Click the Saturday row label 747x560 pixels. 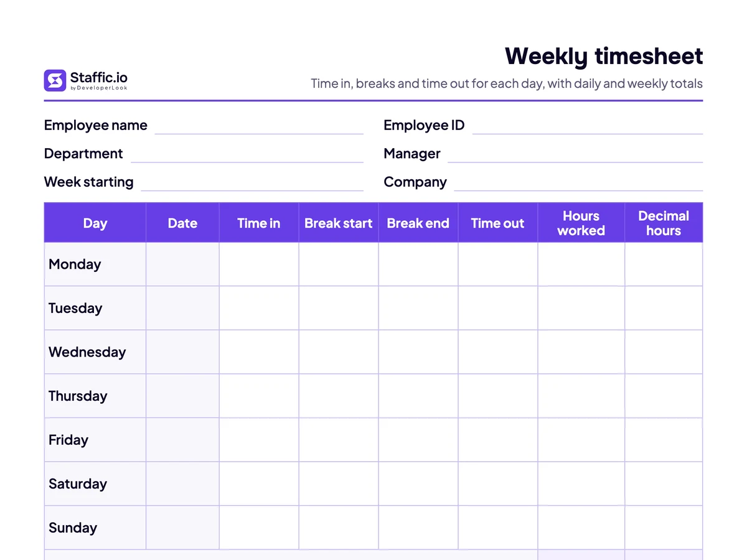[x=78, y=483]
